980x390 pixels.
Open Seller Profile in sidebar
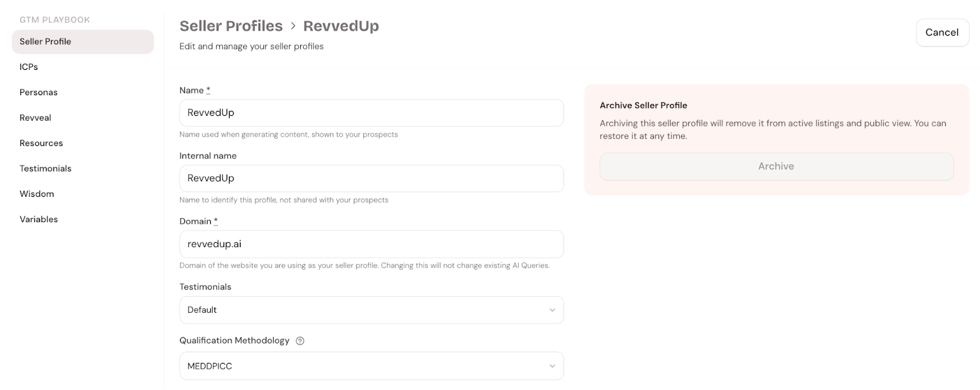coord(45,42)
